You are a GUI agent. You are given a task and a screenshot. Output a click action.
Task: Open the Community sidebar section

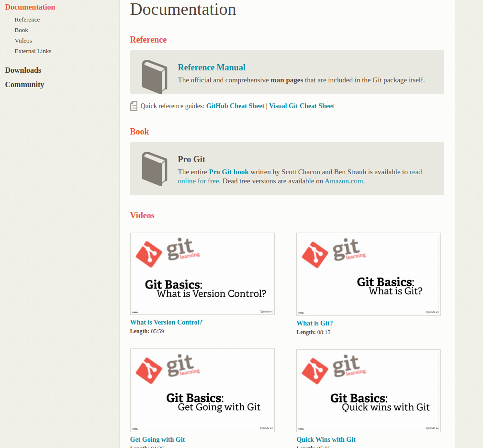[24, 84]
